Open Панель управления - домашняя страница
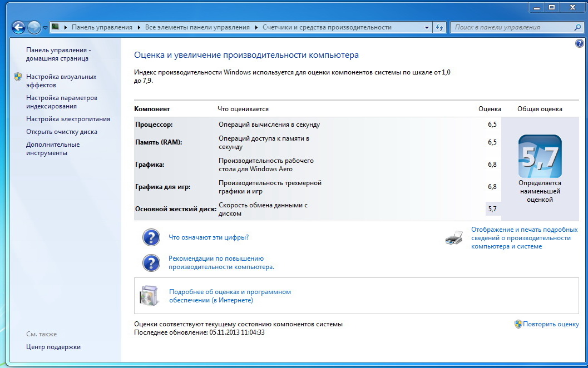 click(x=58, y=54)
